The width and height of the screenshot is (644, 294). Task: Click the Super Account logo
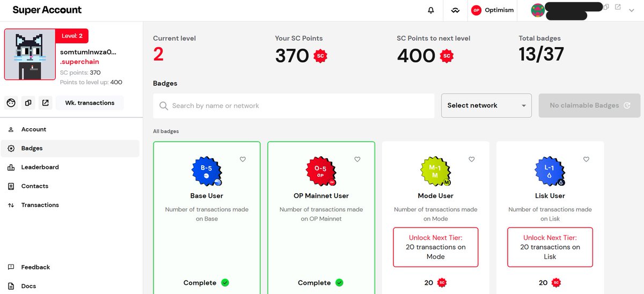47,10
